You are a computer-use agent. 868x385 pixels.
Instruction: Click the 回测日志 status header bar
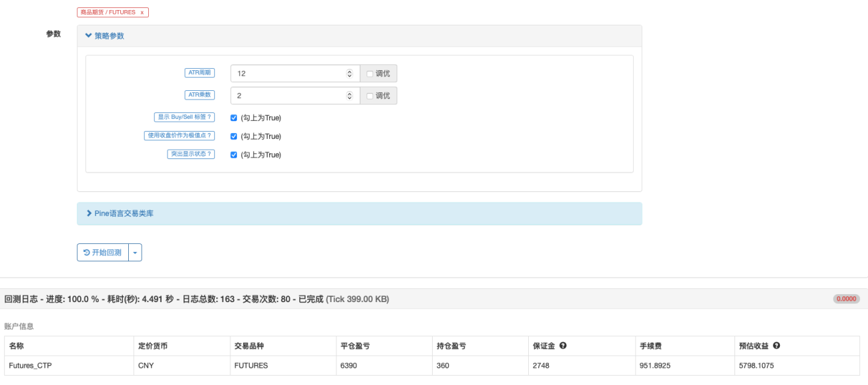pyautogui.click(x=434, y=299)
